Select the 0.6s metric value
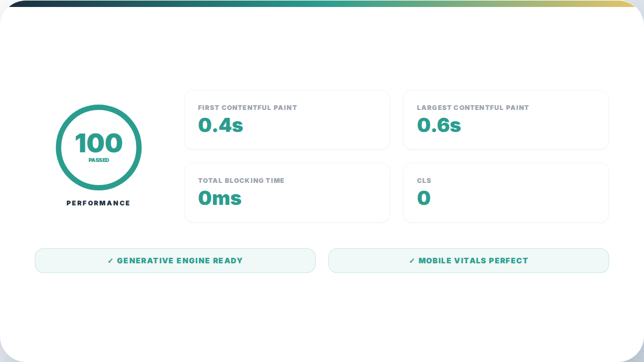The image size is (644, 362). coord(439,125)
